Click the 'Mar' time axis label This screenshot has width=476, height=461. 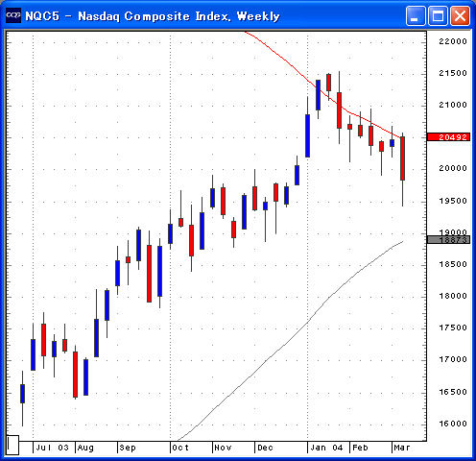402,448
